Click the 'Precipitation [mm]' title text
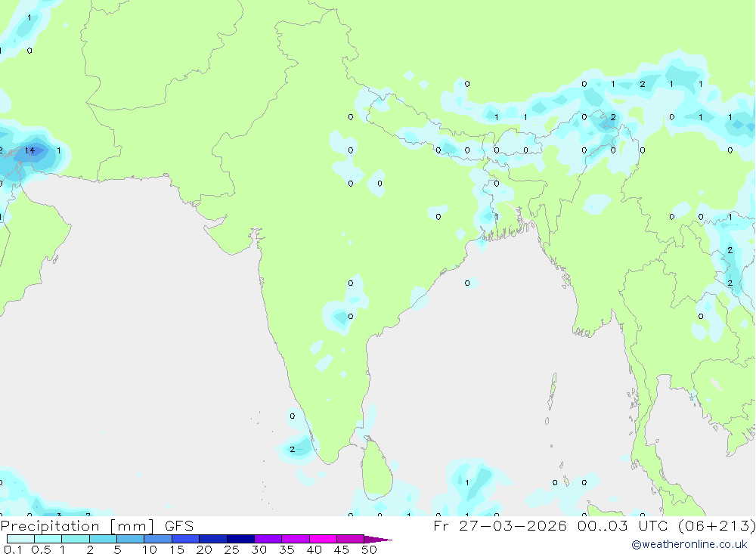The width and height of the screenshot is (756, 554). coord(77,526)
